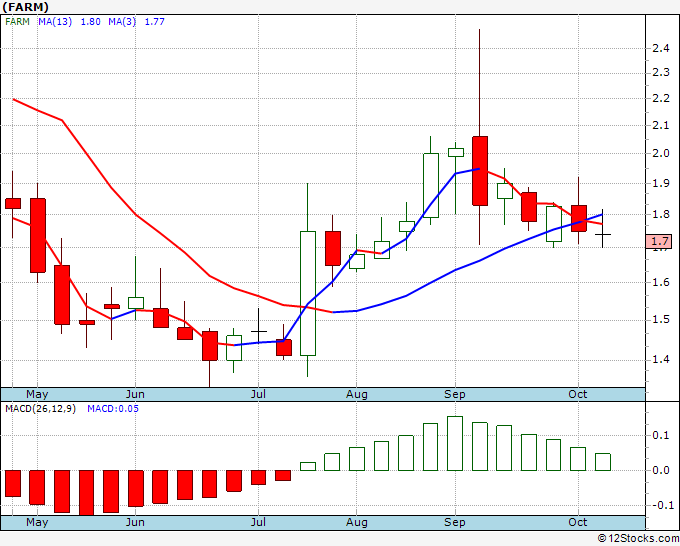Select Oct on the price chart month axis
Screen dimensions: 680x546
578,394
